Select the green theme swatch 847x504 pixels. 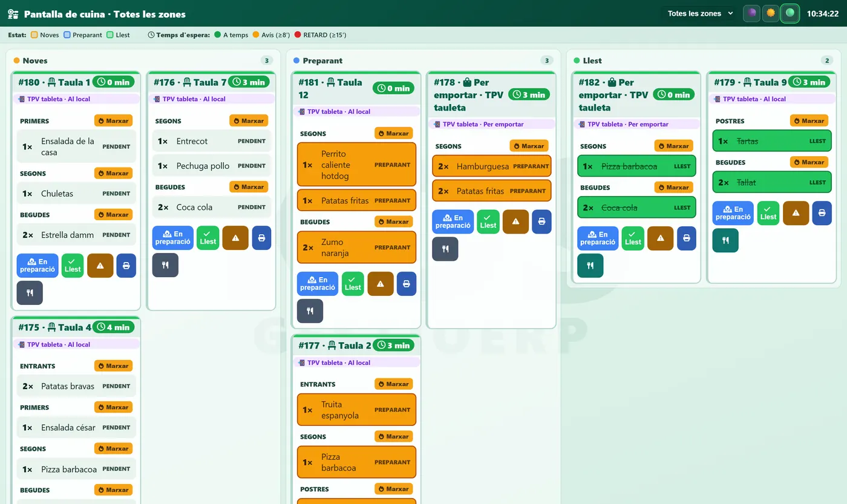(790, 13)
